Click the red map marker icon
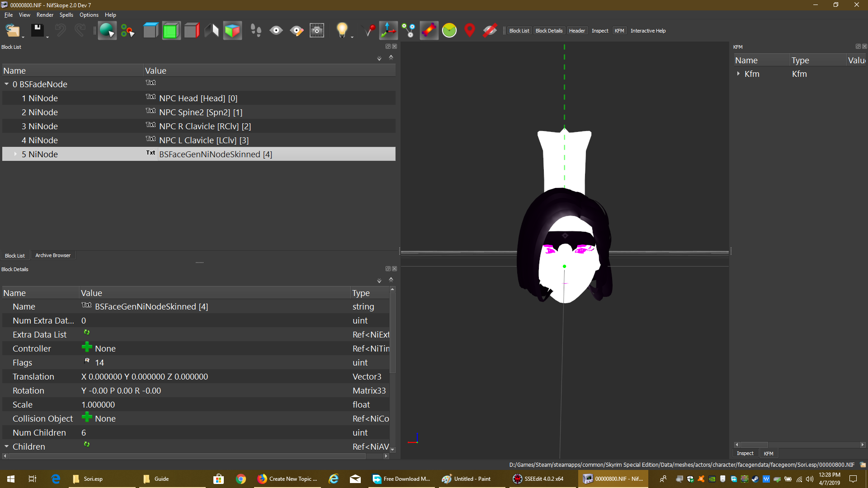Image resolution: width=868 pixels, height=488 pixels. click(x=470, y=31)
